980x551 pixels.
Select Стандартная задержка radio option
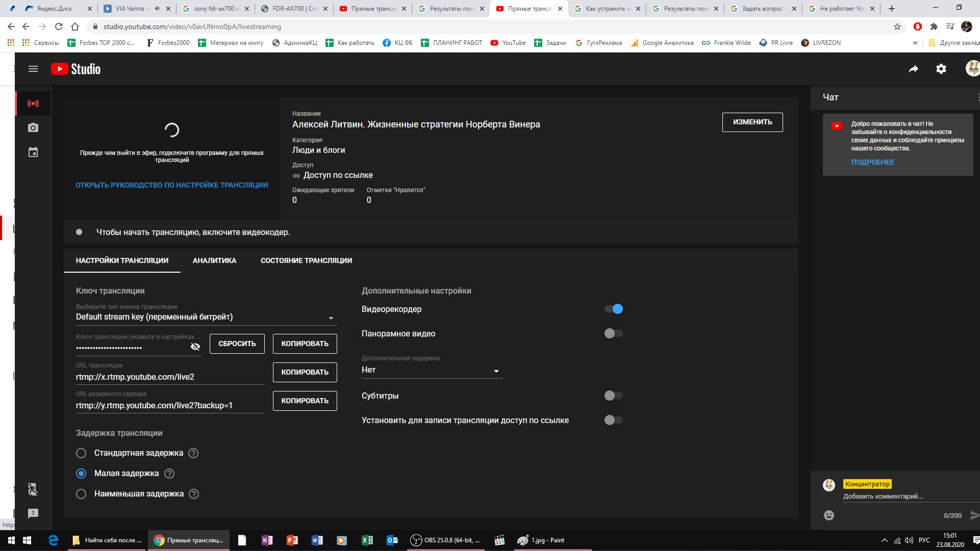pos(81,453)
